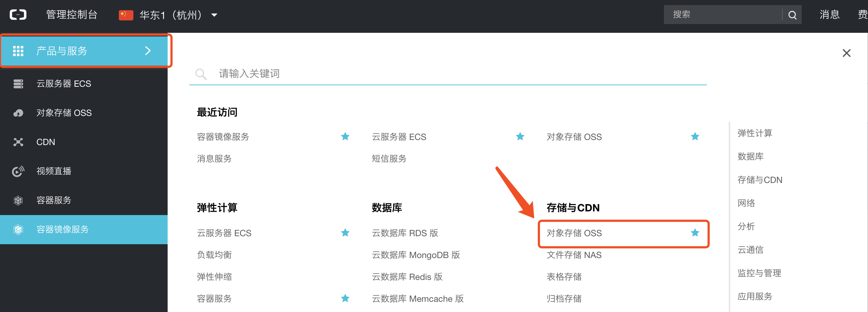The image size is (868, 312).
Task: Click the 视频直播 live icon
Action: click(18, 171)
